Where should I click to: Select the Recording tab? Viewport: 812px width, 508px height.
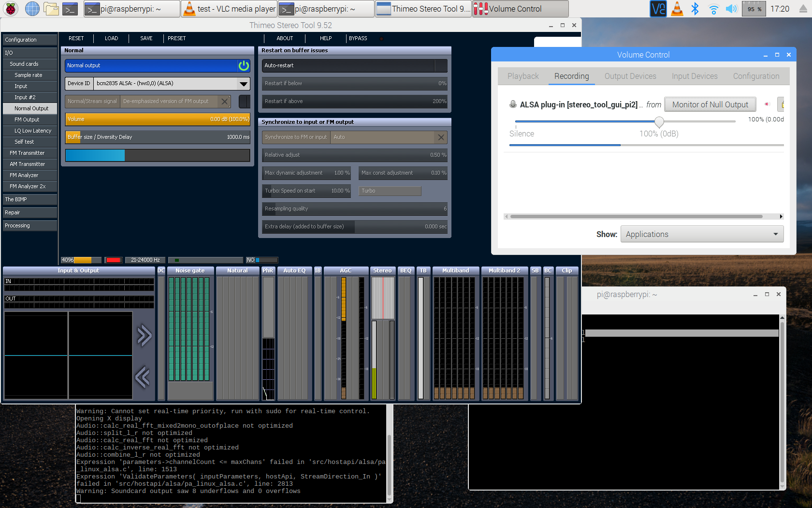571,76
